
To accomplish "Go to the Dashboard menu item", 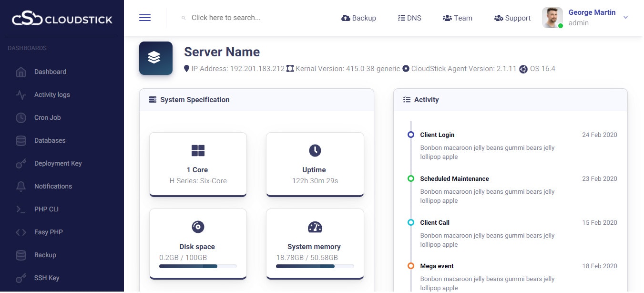I will tap(50, 72).
